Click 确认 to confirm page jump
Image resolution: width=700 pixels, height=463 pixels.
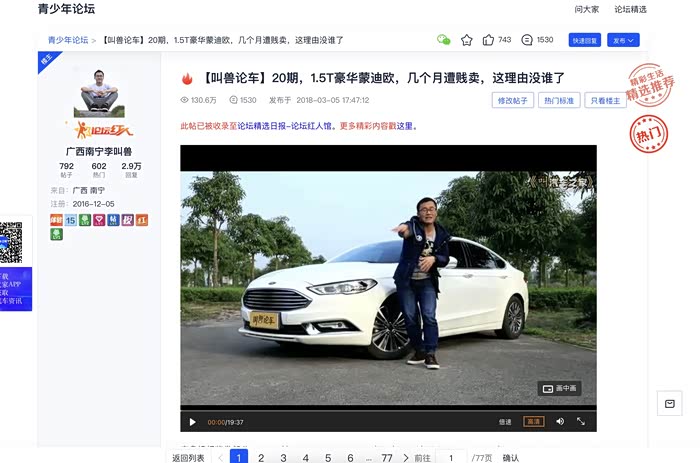(511, 458)
